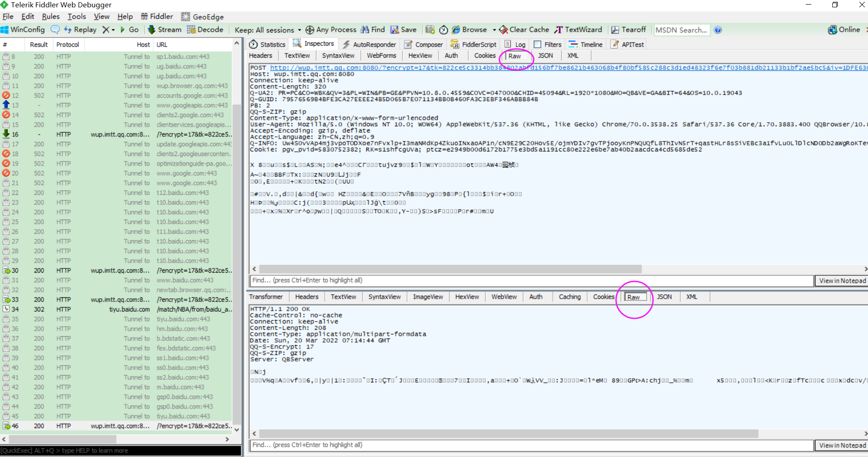The image size is (868, 457).
Task: Click the request URL hyperlink in Raw view
Action: pyautogui.click(x=568, y=67)
